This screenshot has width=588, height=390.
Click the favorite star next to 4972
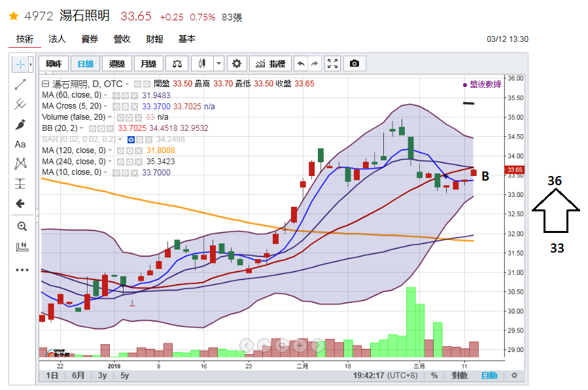pyautogui.click(x=14, y=16)
